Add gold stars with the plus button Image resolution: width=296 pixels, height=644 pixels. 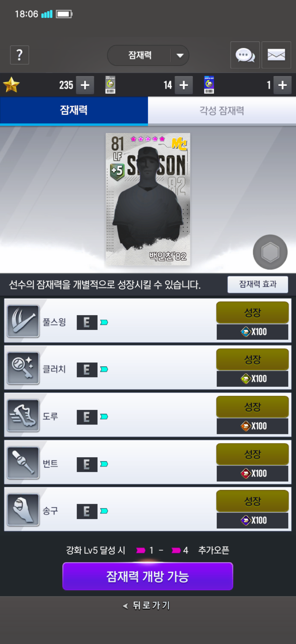(x=85, y=85)
